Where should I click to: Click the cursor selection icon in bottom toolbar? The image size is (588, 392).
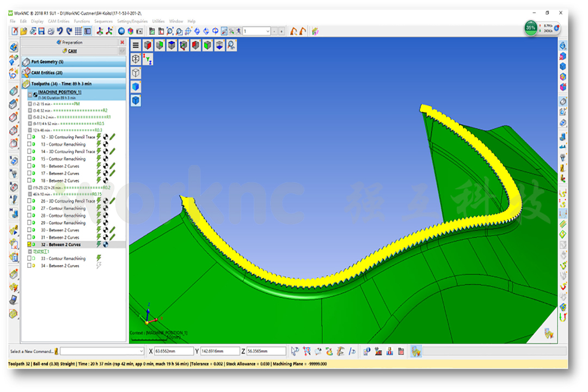[x=295, y=351]
